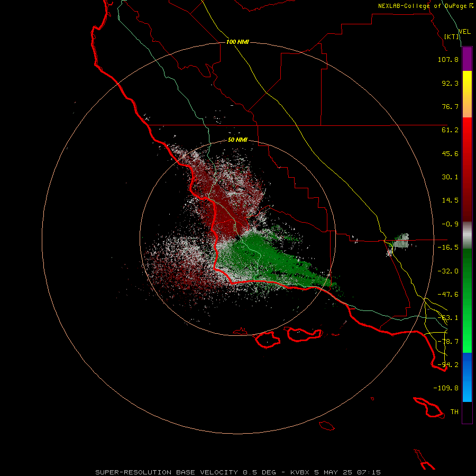476x476 pixels.
Task: Click the TH label under the scale
Action: coord(454,412)
